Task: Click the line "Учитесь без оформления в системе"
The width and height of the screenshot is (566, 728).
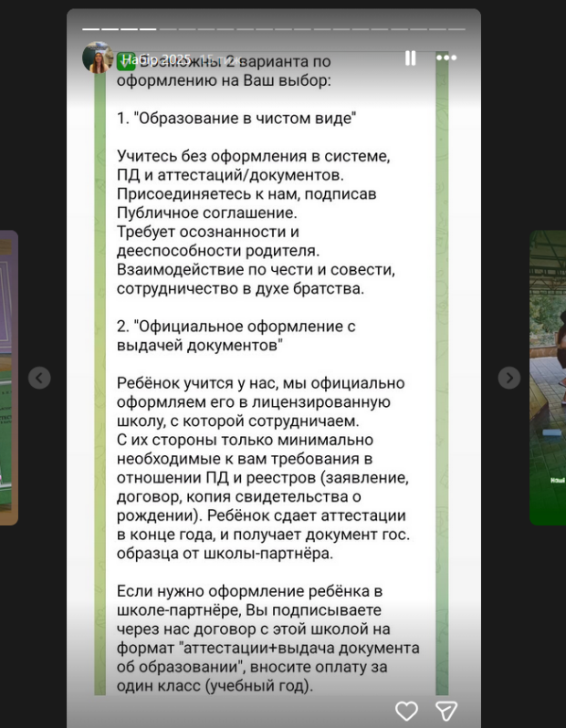Action: (254, 156)
